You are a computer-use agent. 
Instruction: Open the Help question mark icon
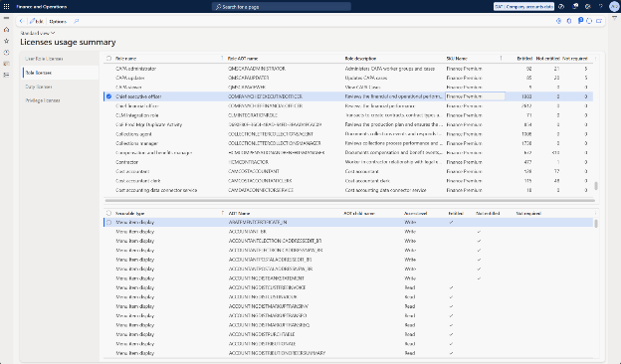click(600, 6)
